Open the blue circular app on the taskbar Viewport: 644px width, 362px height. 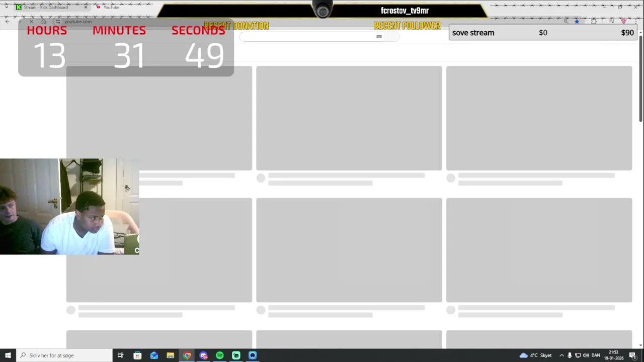click(253, 355)
